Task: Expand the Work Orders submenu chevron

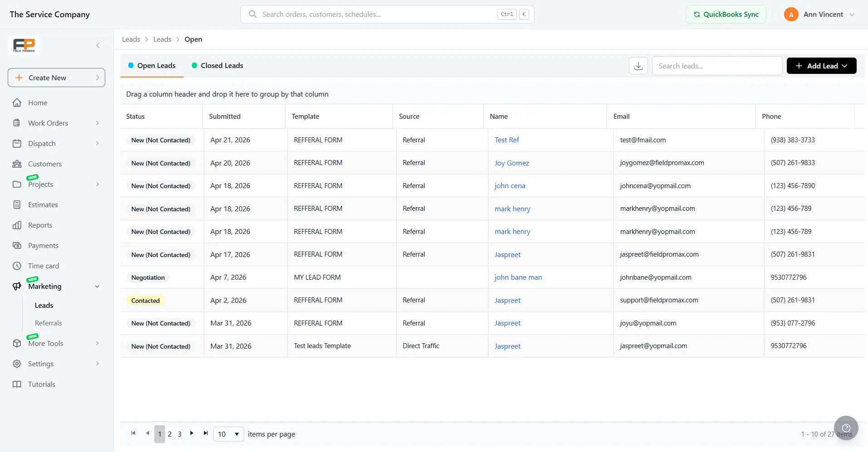Action: point(97,123)
